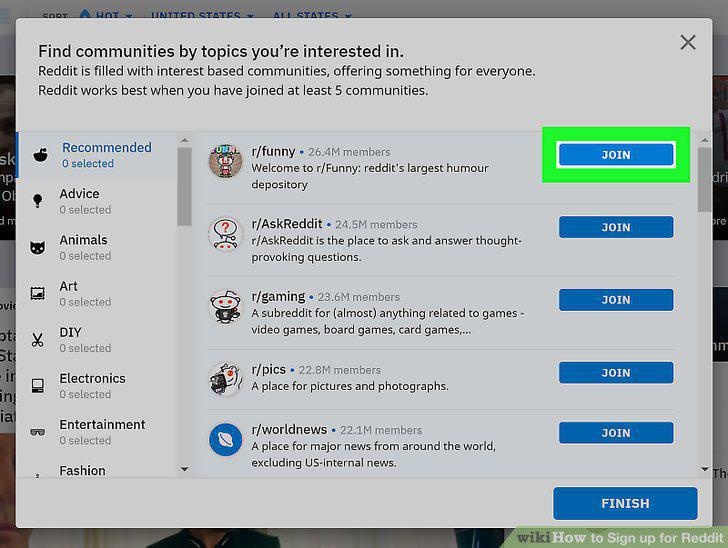Open the r/pics community name
The width and height of the screenshot is (728, 548).
pos(268,370)
